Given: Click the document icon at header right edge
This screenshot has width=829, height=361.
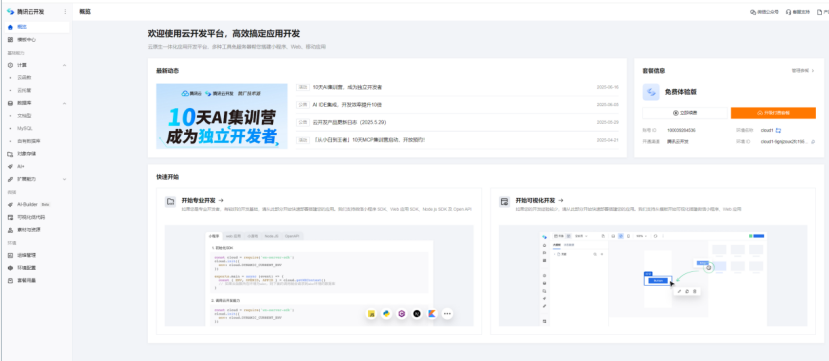Looking at the screenshot, I should [x=819, y=12].
